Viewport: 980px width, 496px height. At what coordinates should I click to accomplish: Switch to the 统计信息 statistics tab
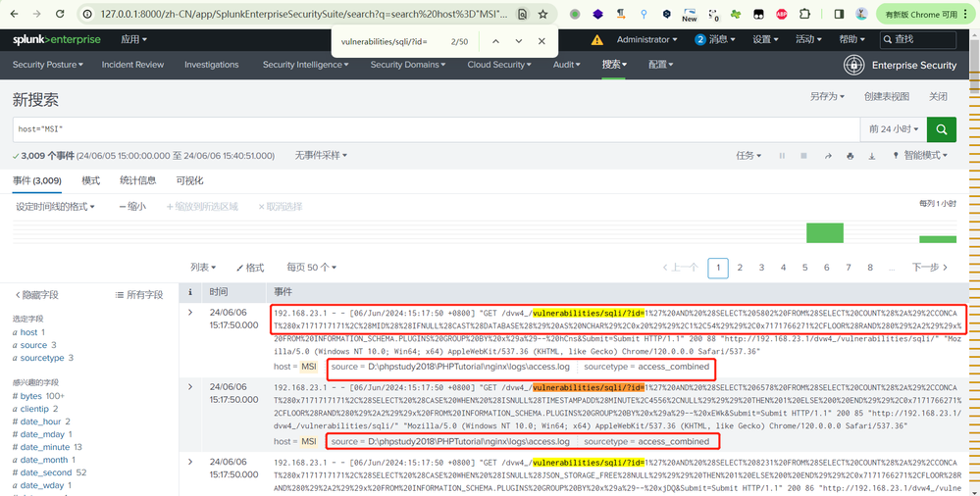click(138, 180)
